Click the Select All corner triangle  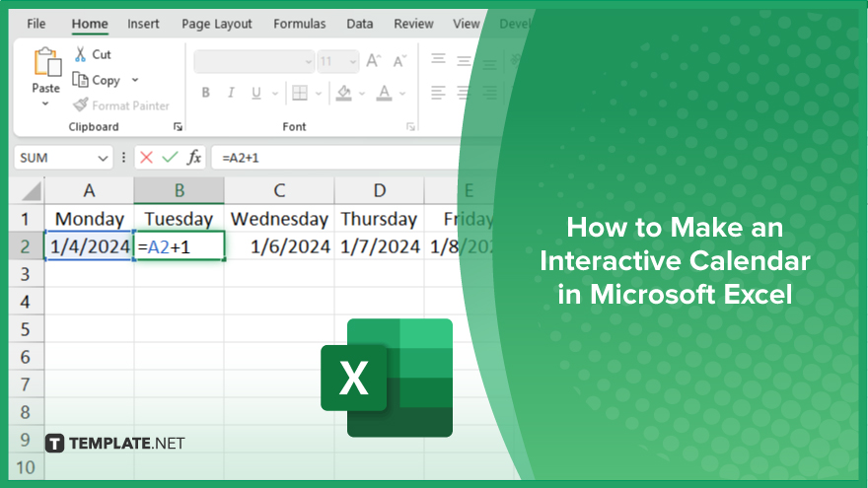tap(32, 191)
